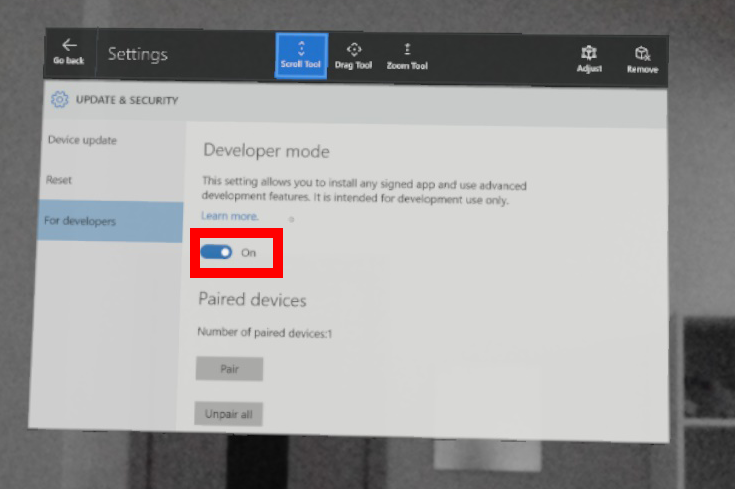Click the Settings title text

coord(138,54)
